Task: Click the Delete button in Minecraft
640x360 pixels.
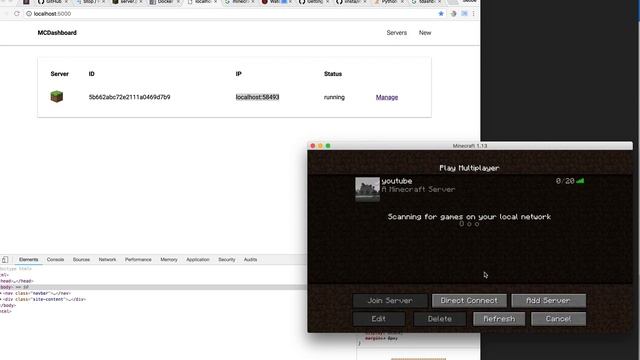Action: point(440,319)
